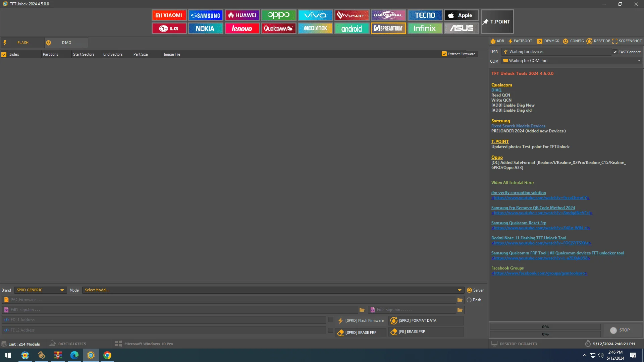Select the Vsmart brand logo

(352, 15)
